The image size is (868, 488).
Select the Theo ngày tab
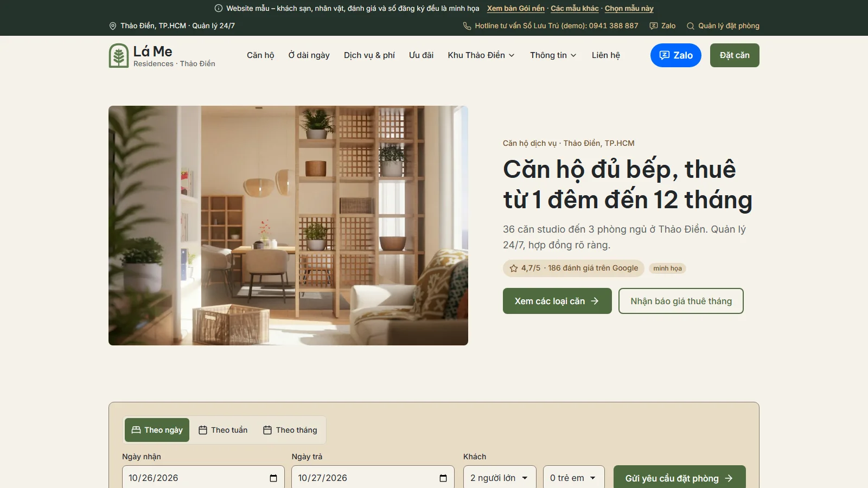(157, 430)
